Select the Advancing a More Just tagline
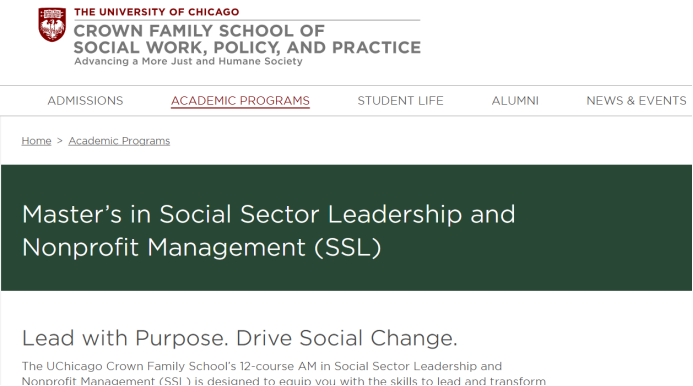This screenshot has height=386, width=693. click(x=188, y=61)
